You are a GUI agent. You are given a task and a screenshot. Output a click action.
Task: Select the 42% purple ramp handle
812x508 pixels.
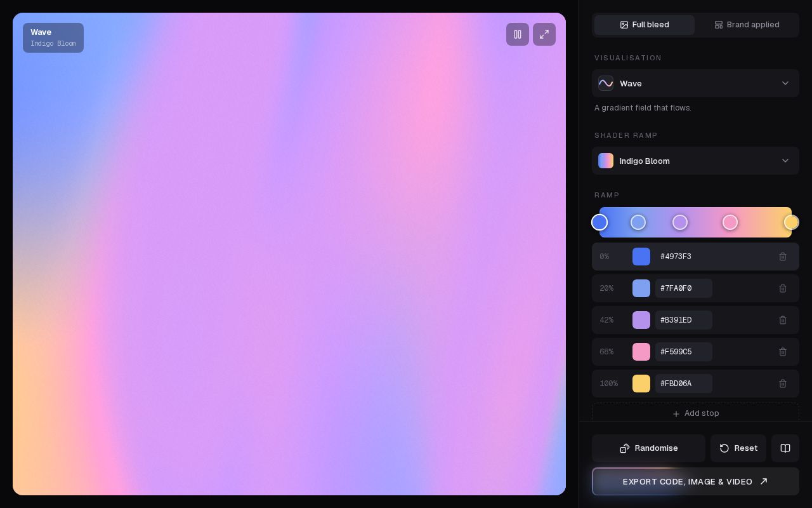pyautogui.click(x=680, y=222)
